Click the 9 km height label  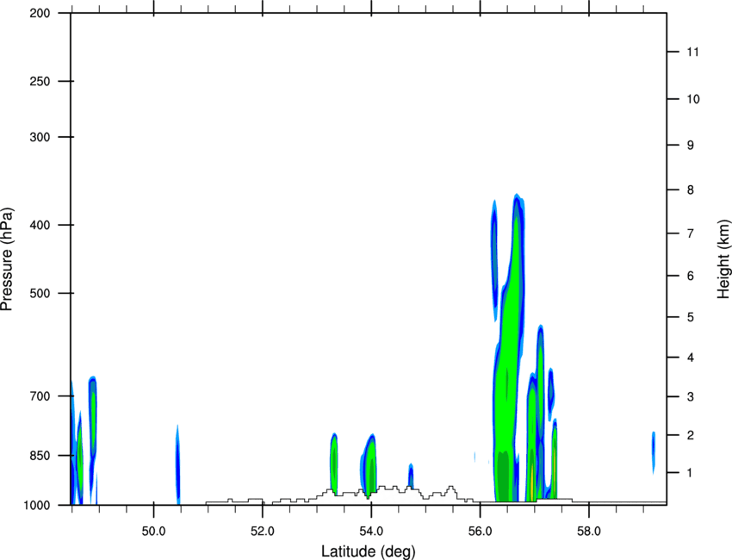tap(691, 146)
